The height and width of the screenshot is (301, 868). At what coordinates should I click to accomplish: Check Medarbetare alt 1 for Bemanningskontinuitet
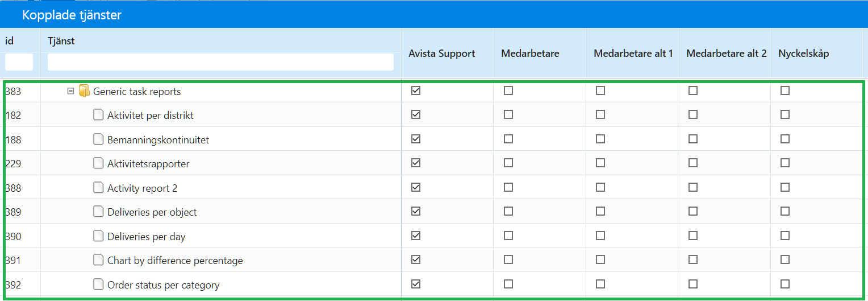click(600, 139)
